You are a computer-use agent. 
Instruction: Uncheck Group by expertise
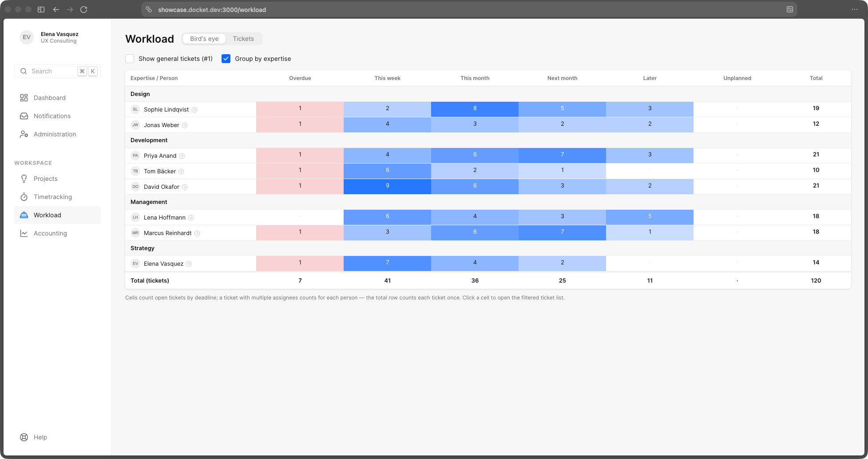[226, 59]
